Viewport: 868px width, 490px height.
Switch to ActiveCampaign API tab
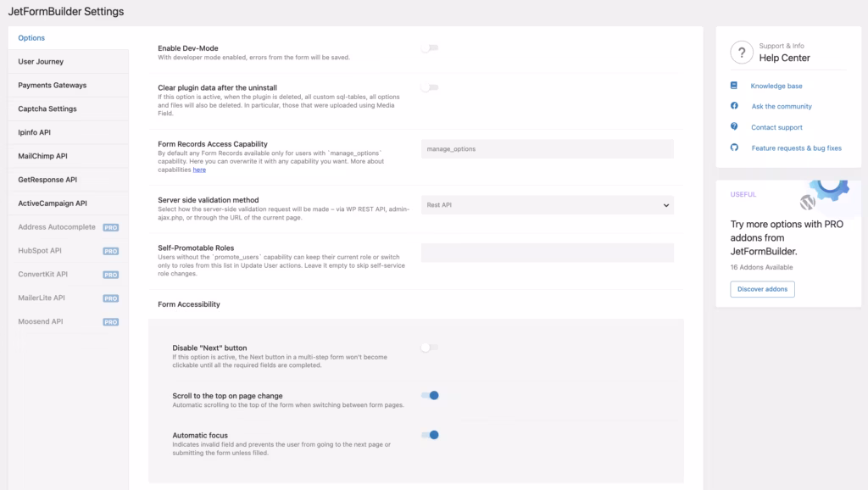(68, 203)
